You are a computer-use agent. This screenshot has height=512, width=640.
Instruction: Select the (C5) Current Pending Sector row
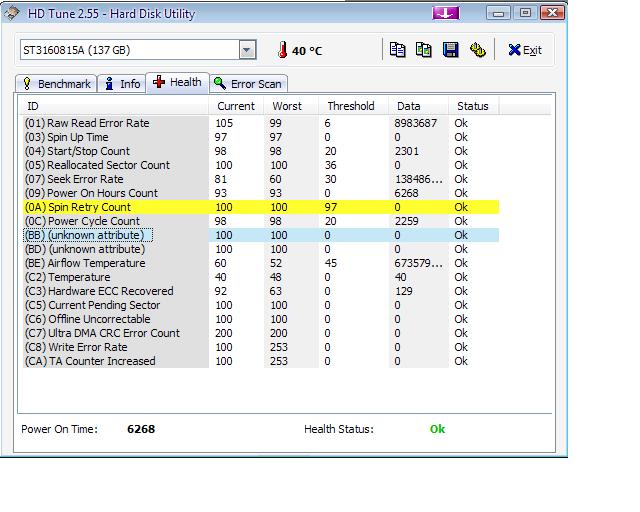[x=261, y=305]
